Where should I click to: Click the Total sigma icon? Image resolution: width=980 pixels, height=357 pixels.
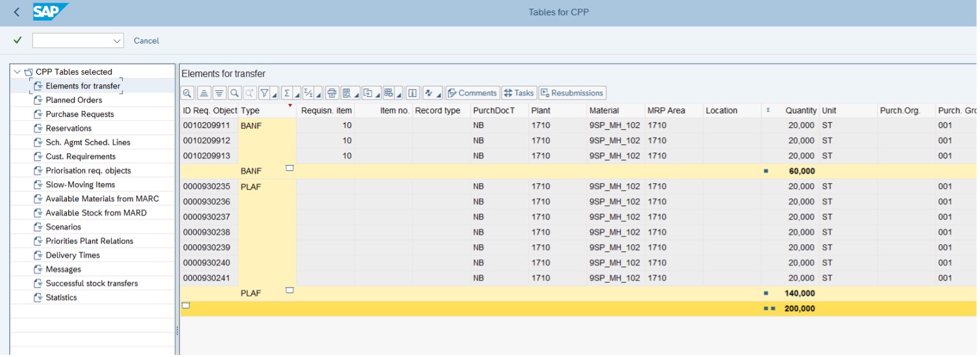[287, 93]
